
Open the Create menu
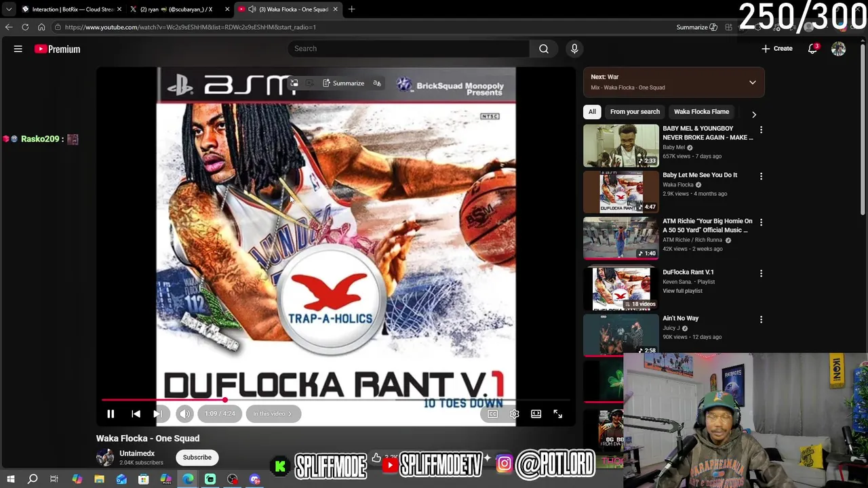776,49
